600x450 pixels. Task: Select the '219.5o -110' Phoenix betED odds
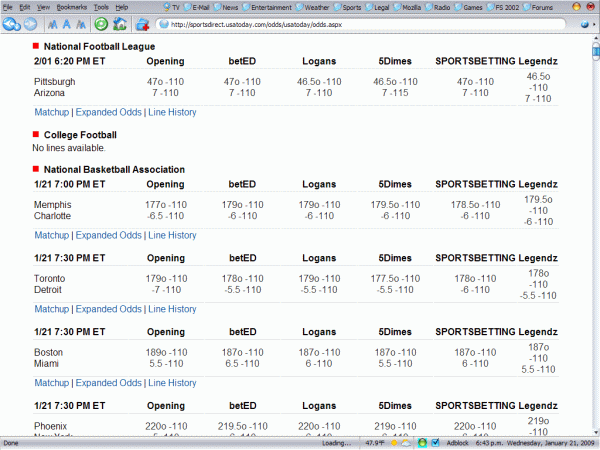tap(243, 426)
